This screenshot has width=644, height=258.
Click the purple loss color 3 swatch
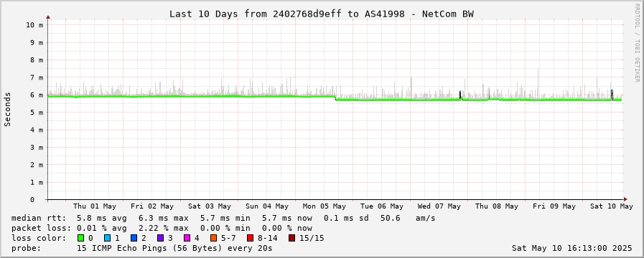click(160, 238)
